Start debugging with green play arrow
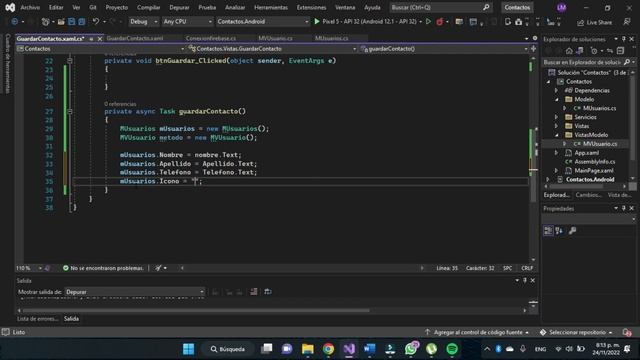The width and height of the screenshot is (640, 360). pos(317,22)
